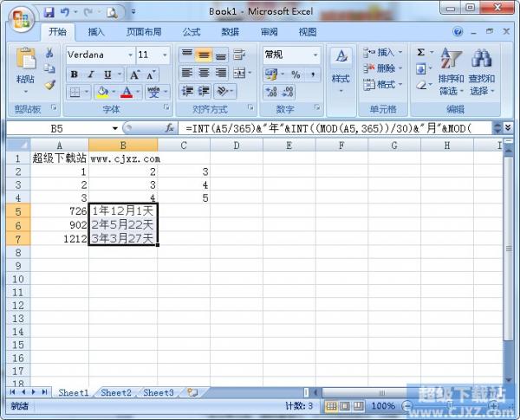Switch to the Sheet2 worksheet tab
Viewport: 520px width, 420px height.
point(116,392)
